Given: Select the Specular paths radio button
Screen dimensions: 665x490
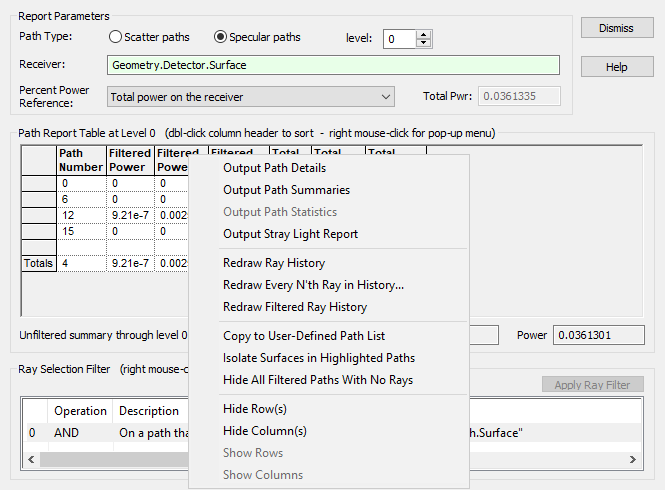Looking at the screenshot, I should (x=221, y=38).
